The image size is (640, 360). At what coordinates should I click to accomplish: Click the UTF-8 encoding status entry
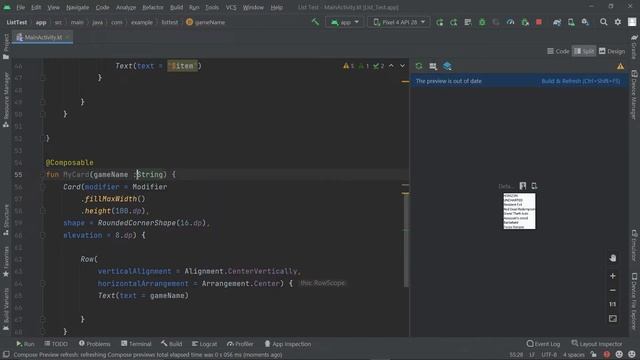(x=549, y=355)
